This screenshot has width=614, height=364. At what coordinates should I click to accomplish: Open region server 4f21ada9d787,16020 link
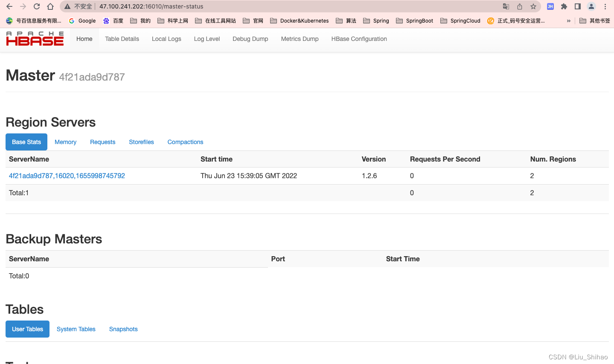click(x=67, y=176)
